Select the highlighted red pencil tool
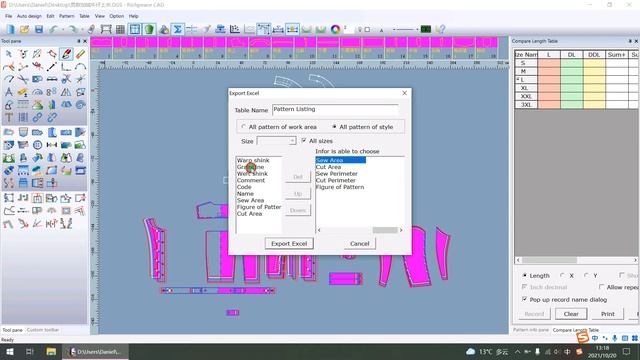 (66, 53)
